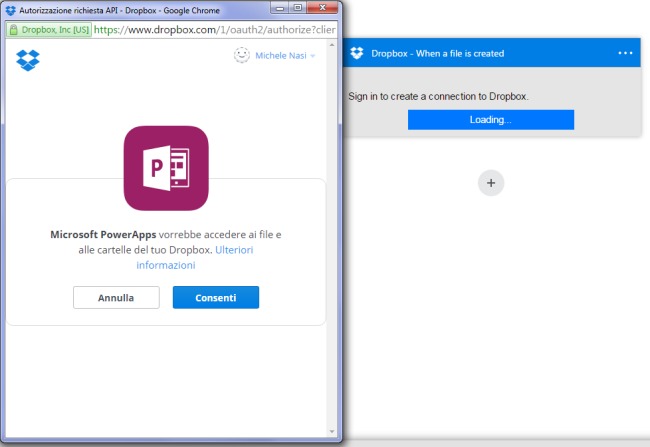Close the Chrome authorization window
The height and width of the screenshot is (447, 650).
point(323,8)
